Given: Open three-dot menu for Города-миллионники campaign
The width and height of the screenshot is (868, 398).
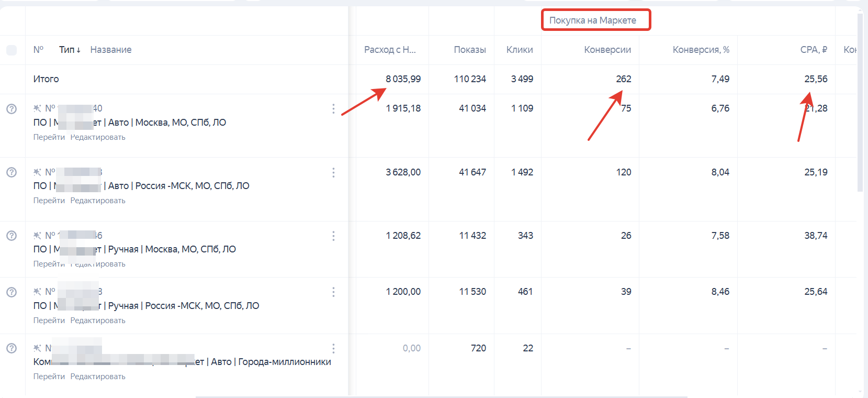Looking at the screenshot, I should [x=333, y=348].
